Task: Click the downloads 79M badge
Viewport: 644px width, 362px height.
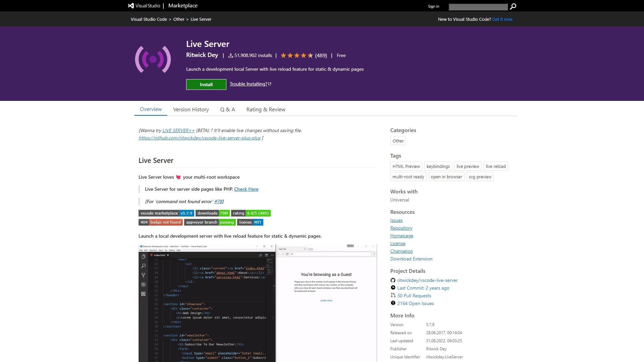Action: pos(213,213)
